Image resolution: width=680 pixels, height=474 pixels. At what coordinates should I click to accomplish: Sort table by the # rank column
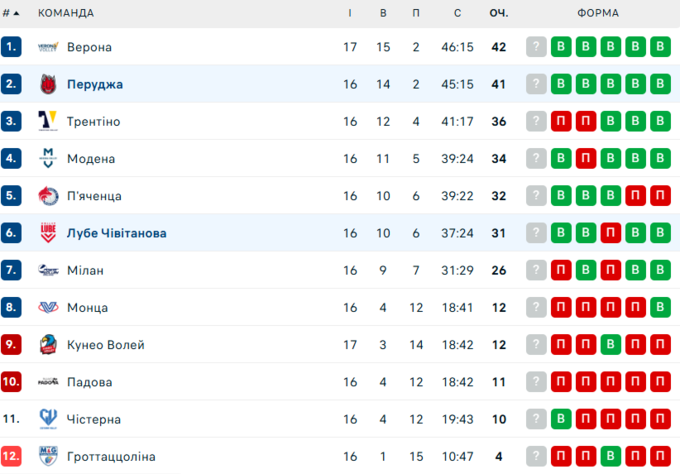point(12,13)
